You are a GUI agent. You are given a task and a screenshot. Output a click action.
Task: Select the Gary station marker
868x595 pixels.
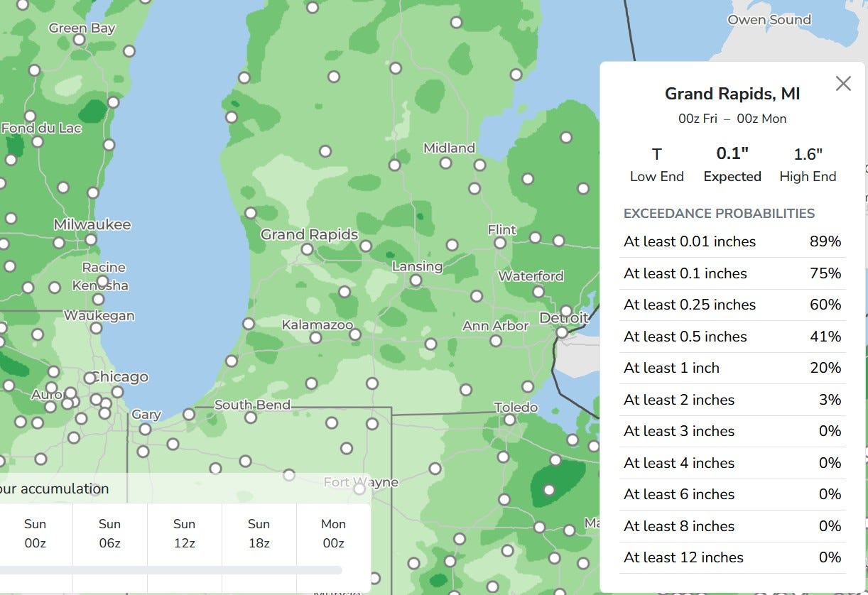coord(145,429)
